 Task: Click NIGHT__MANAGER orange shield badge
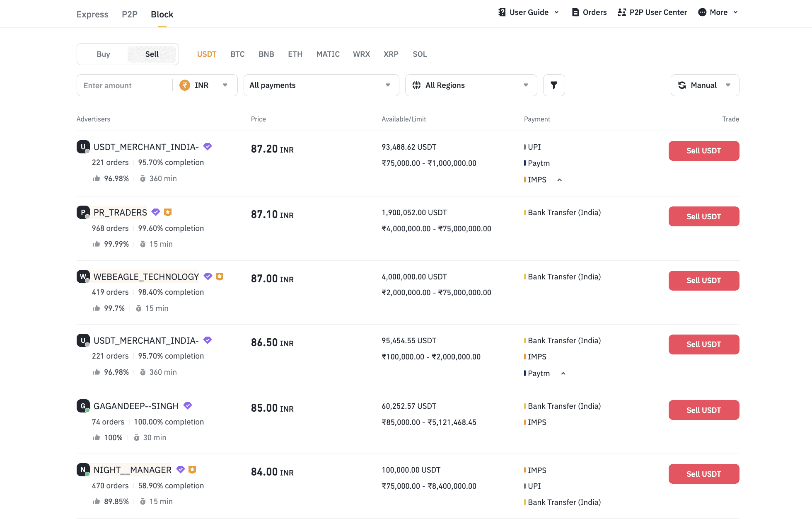coord(192,470)
